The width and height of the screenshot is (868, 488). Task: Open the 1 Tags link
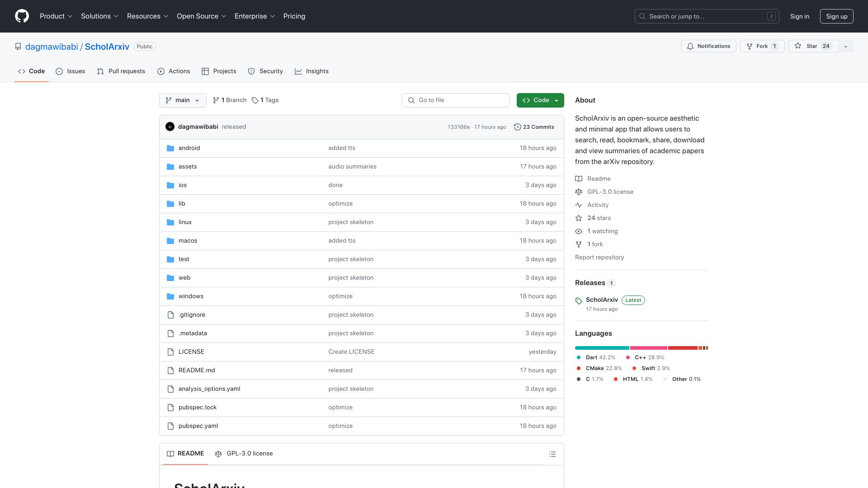tap(265, 100)
